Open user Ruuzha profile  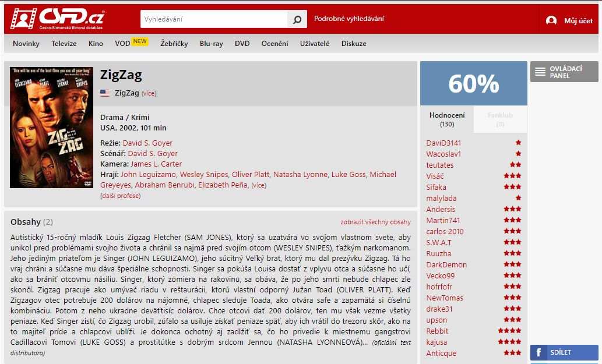point(438,253)
